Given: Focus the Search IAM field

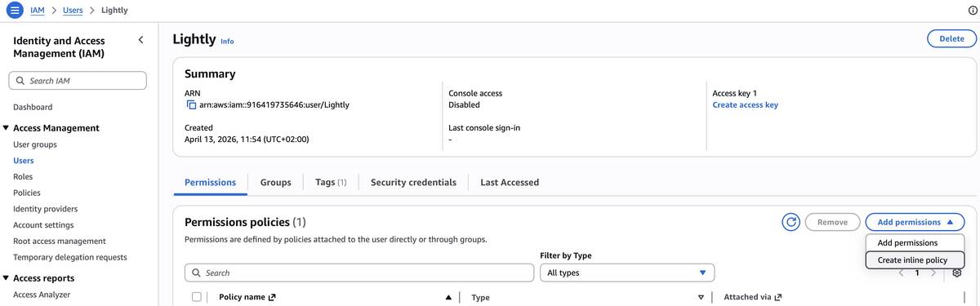Looking at the screenshot, I should (x=78, y=81).
